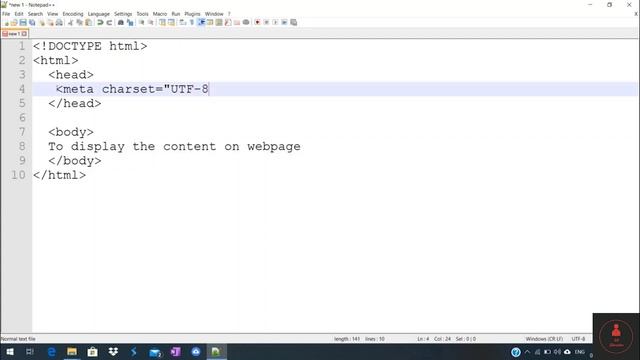This screenshot has height=360, width=640.
Task: Open the Language menu
Action: click(x=98, y=14)
